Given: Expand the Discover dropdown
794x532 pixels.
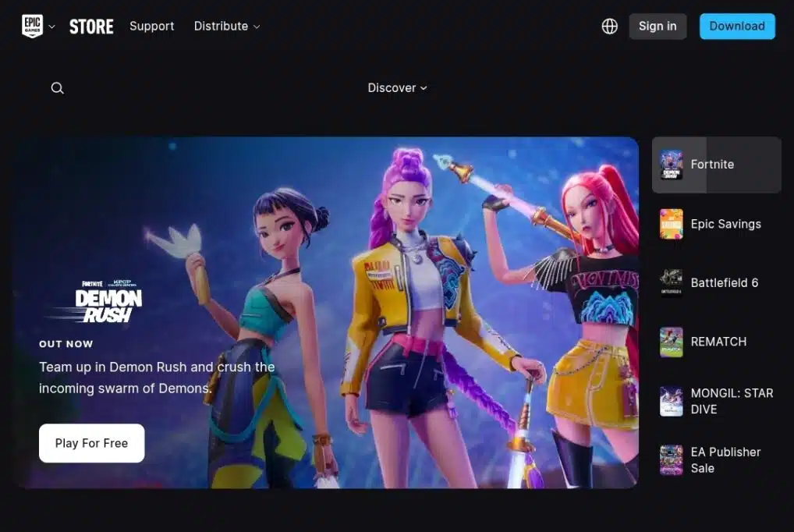Looking at the screenshot, I should [x=397, y=88].
